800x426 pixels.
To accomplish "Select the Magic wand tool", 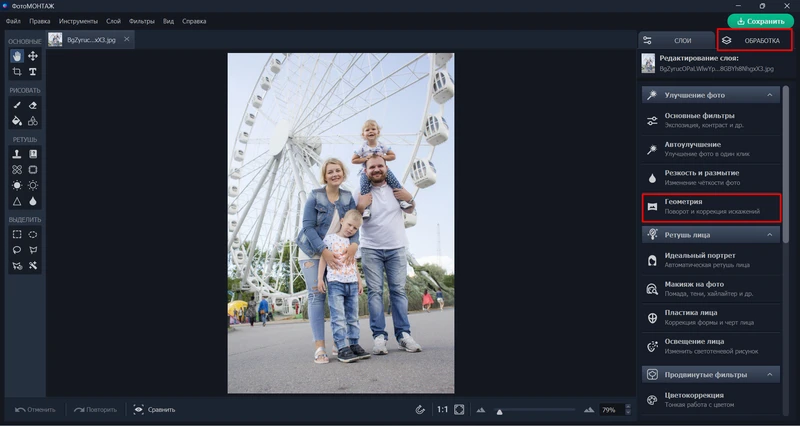I will click(33, 266).
